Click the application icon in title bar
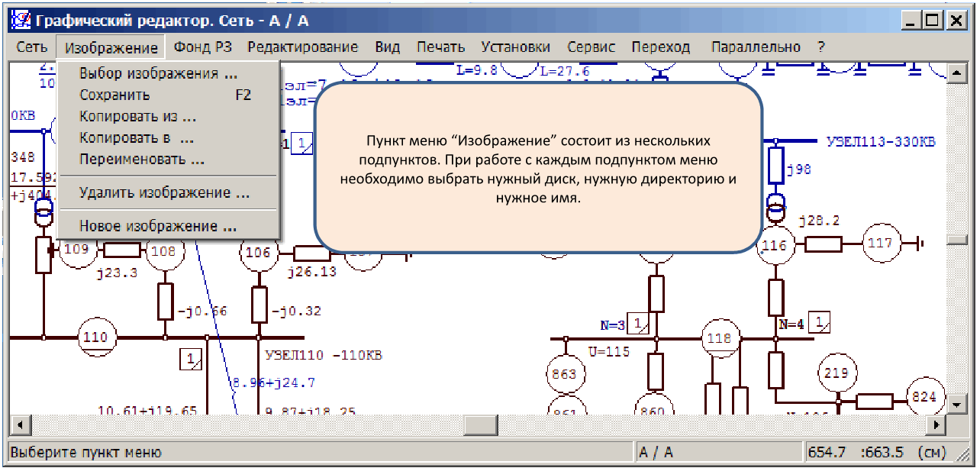The width and height of the screenshot is (980, 468). pyautogui.click(x=22, y=20)
